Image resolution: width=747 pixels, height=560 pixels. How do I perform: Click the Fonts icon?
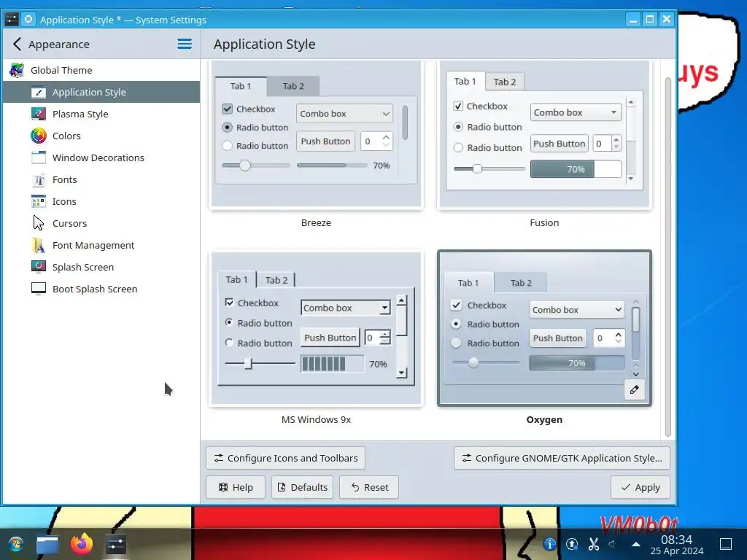pos(39,179)
